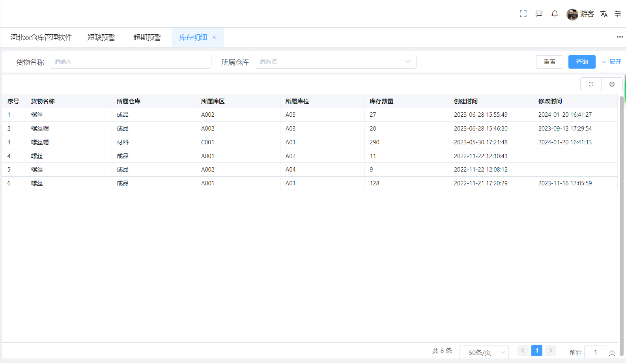This screenshot has height=364, width=626.
Task: Click the 序号 column header
Action: tap(13, 101)
